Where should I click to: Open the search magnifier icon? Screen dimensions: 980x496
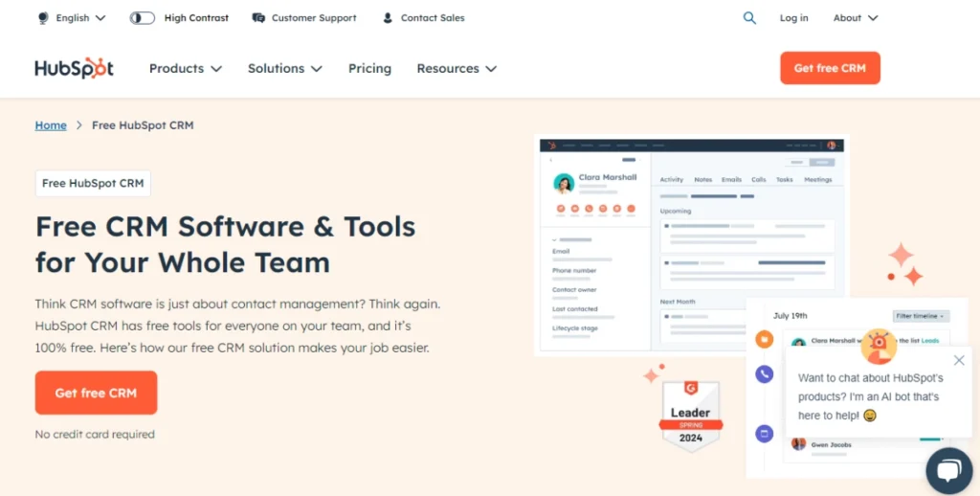749,18
